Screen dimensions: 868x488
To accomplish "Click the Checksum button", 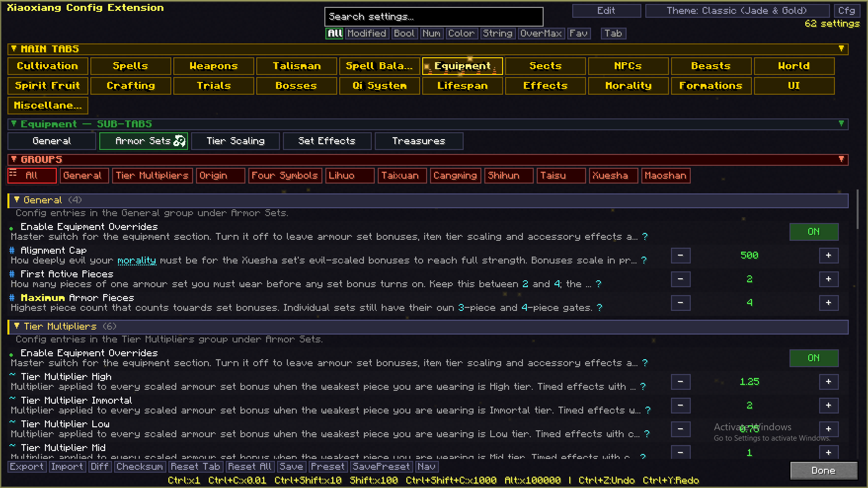I will pyautogui.click(x=140, y=466).
